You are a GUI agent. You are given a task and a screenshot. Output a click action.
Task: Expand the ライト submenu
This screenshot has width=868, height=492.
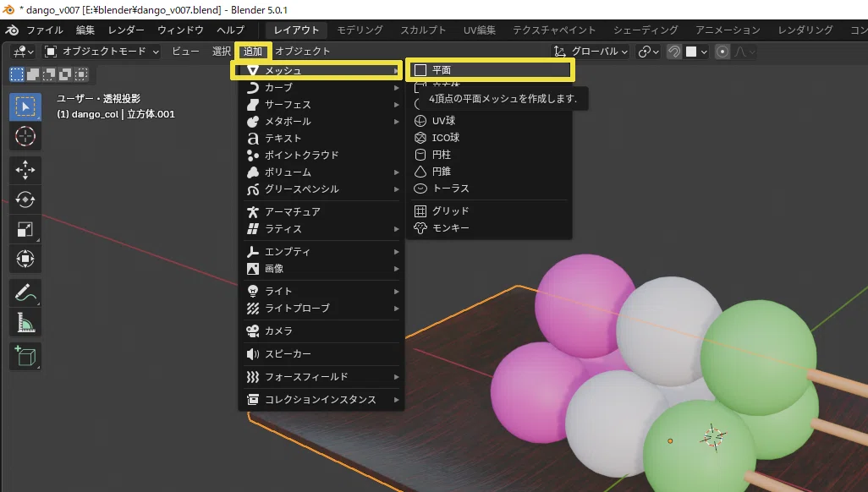click(x=321, y=291)
